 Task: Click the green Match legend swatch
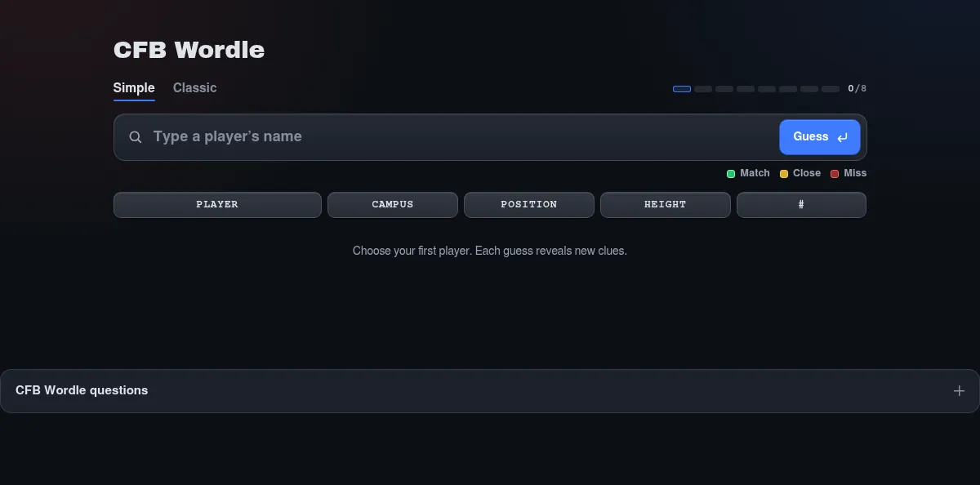[731, 173]
